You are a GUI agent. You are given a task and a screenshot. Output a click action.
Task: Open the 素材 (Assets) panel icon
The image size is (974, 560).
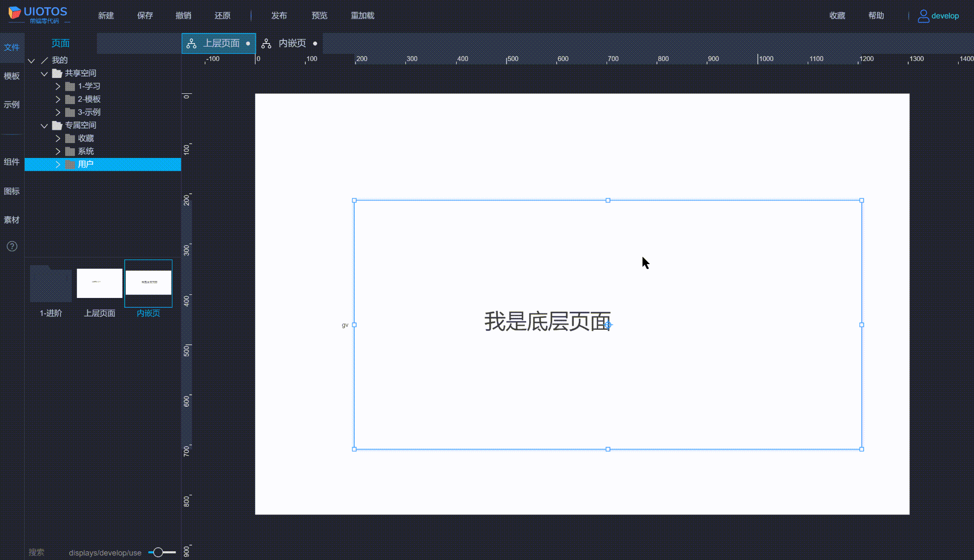point(12,219)
